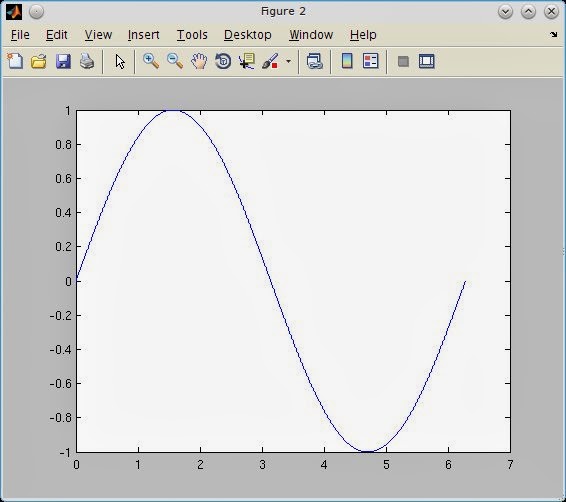Insert a legend using the toolbar icon

[x=371, y=61]
